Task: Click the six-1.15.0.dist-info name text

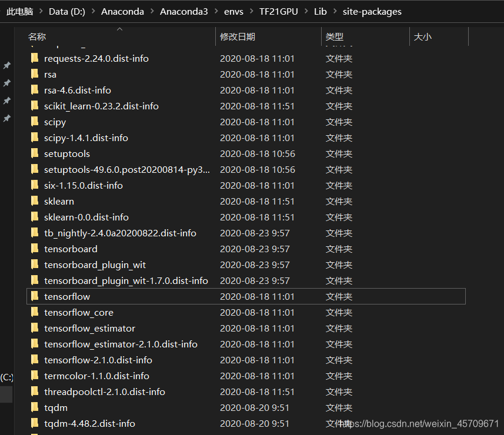Action: click(84, 185)
